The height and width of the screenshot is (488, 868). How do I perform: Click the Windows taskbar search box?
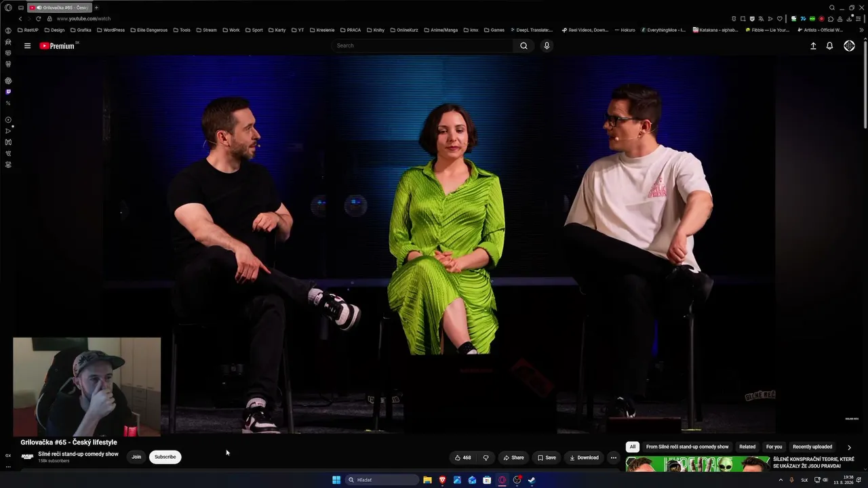(382, 480)
